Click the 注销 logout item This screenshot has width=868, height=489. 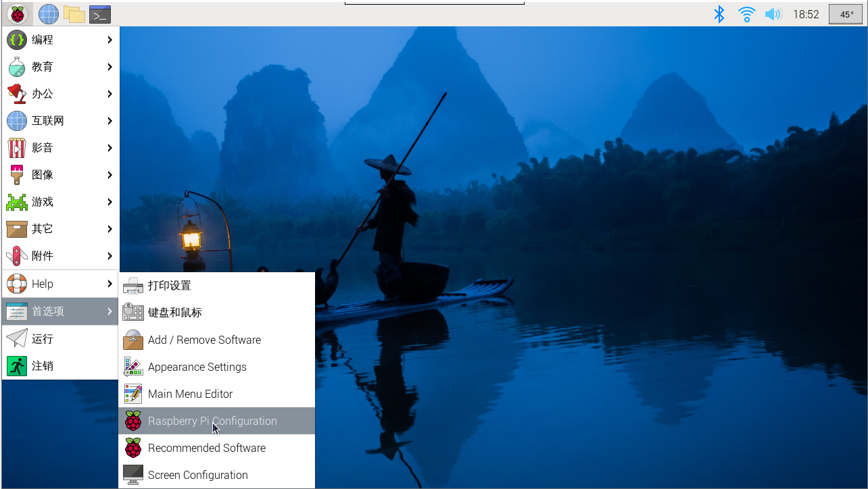point(42,366)
